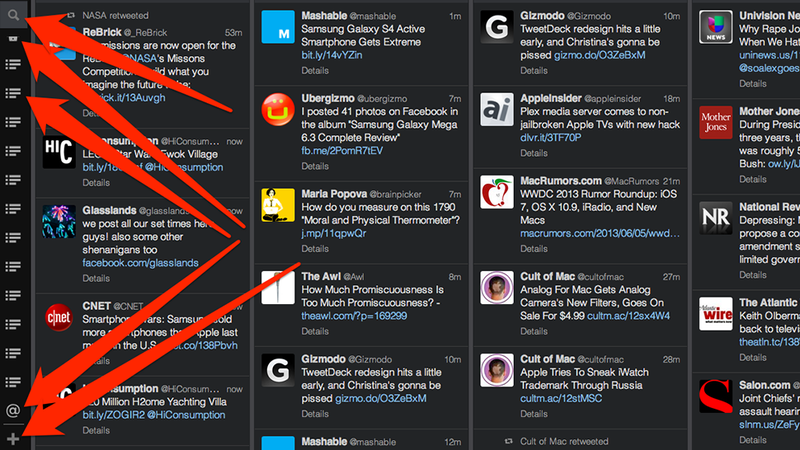800x450 pixels.
Task: Click the 'MacRumors.com' display name
Action: 561,181
